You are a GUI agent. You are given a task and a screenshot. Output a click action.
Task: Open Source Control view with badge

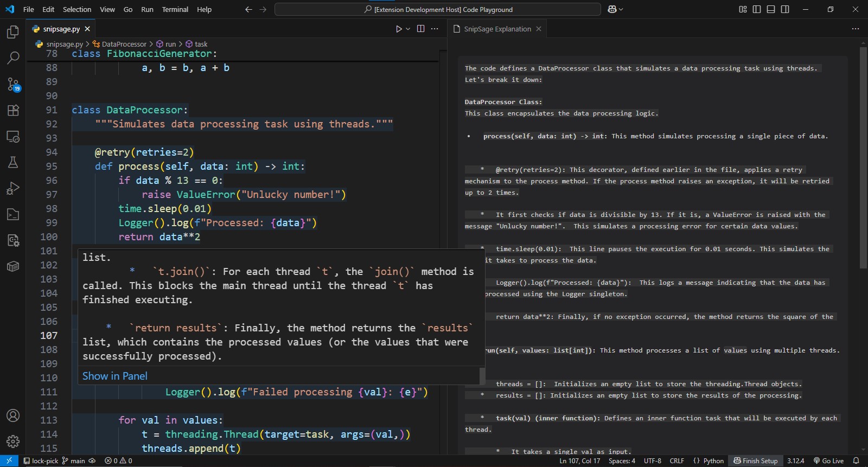(13, 84)
